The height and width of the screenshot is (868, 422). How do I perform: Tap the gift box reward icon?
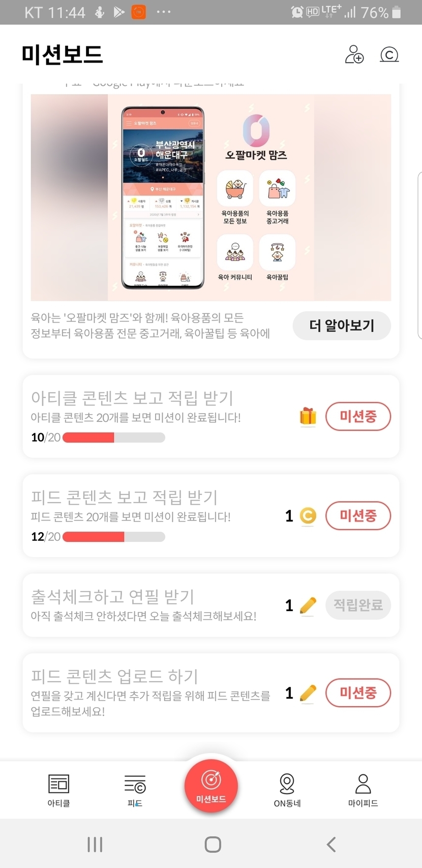click(x=308, y=417)
